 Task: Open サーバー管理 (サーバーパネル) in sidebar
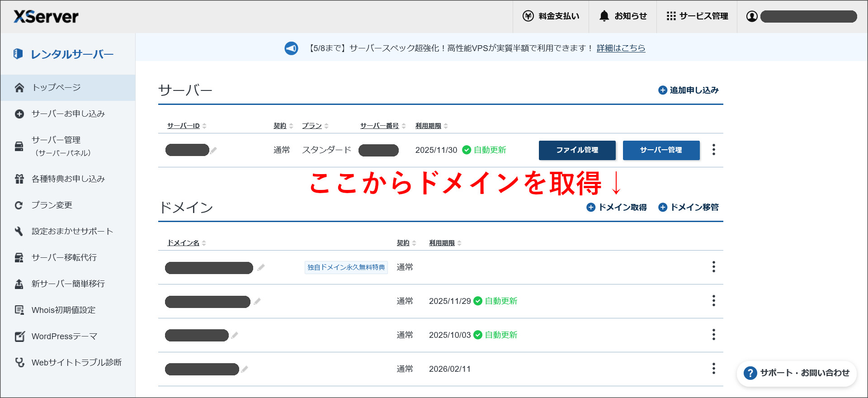68,146
